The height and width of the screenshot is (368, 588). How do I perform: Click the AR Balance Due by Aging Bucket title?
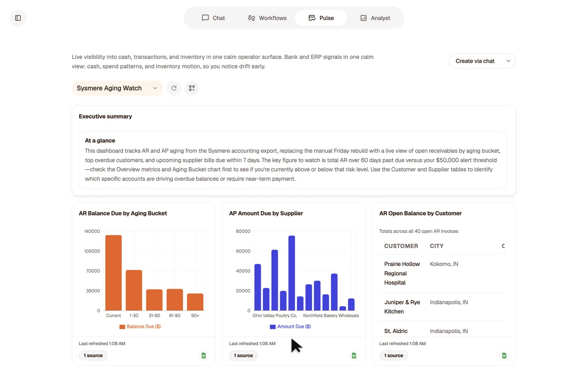[x=123, y=213]
